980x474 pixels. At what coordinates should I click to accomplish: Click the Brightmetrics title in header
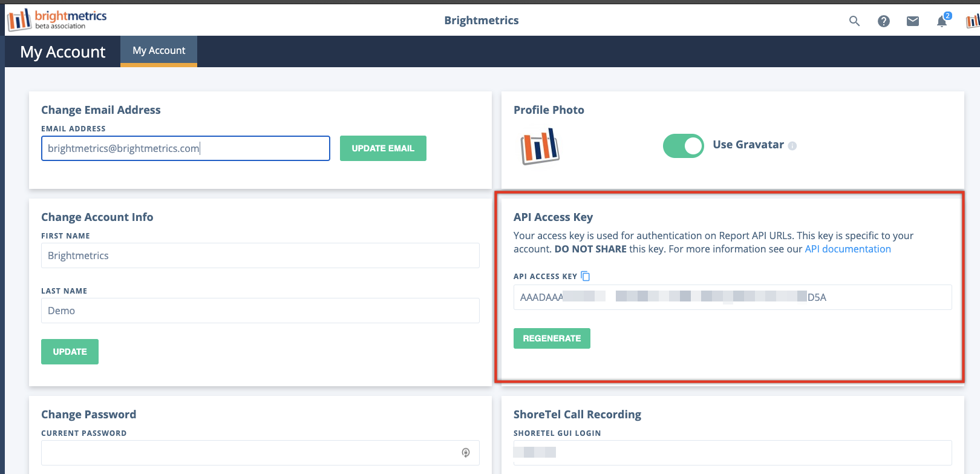tap(482, 21)
